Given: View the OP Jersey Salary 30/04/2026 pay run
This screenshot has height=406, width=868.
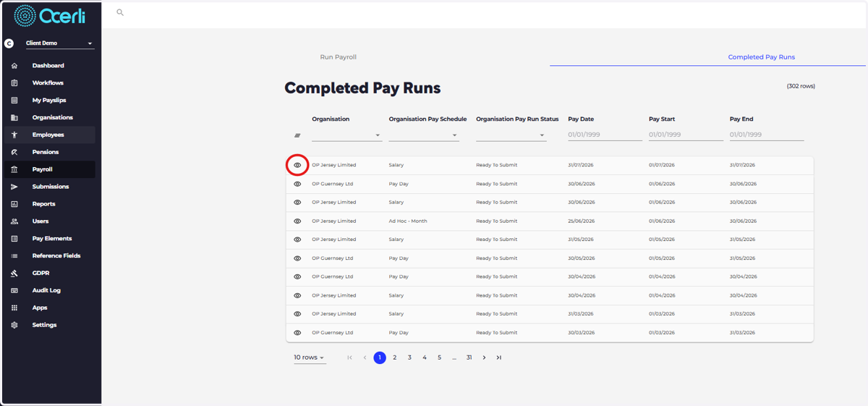Looking at the screenshot, I should (x=297, y=295).
